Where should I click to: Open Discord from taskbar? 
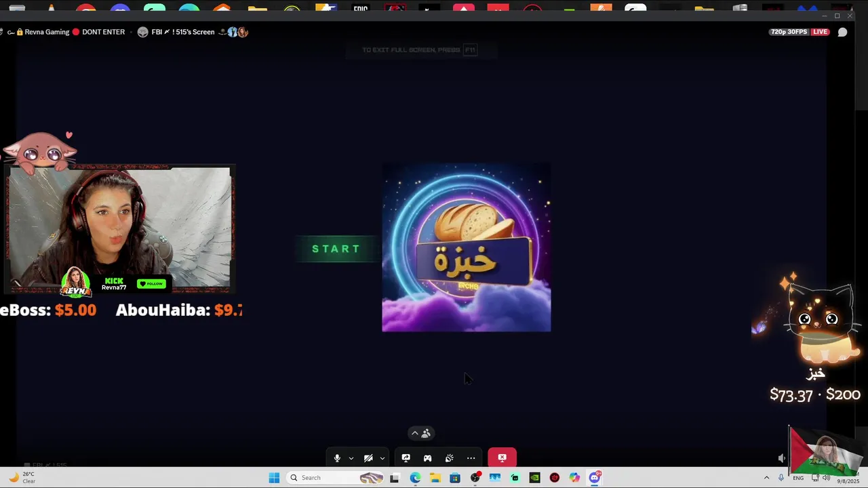[595, 477]
